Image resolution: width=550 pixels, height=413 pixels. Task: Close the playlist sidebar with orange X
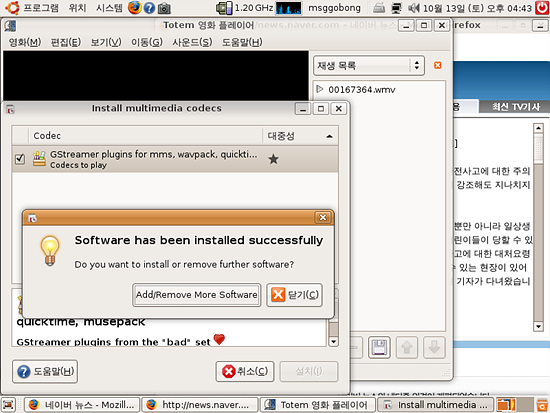[438, 65]
